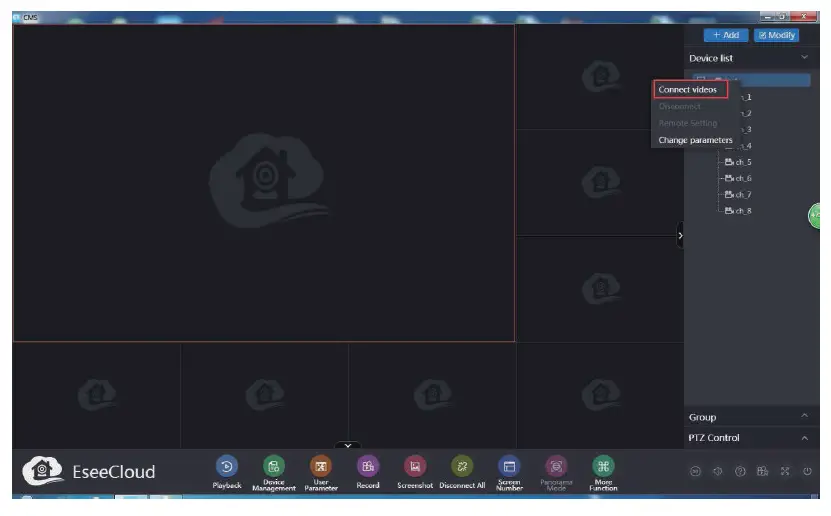Choose Disconnect in the context menu

click(x=679, y=106)
